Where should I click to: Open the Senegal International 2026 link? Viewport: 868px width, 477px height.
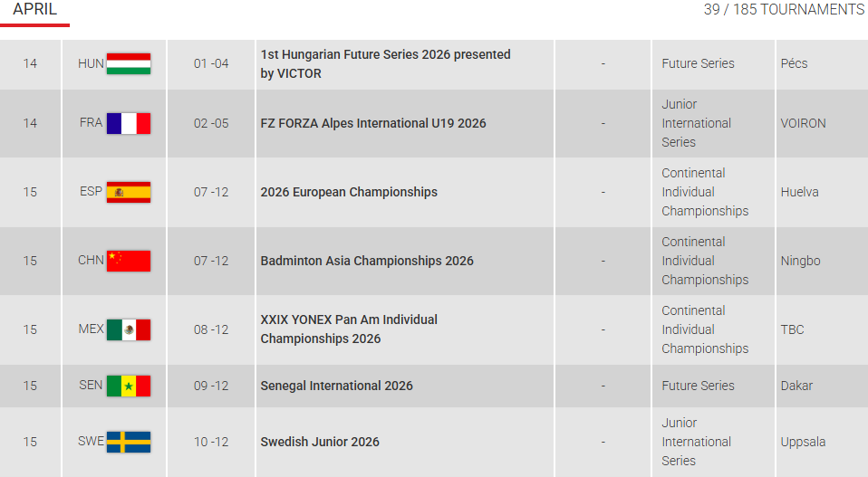tap(336, 386)
